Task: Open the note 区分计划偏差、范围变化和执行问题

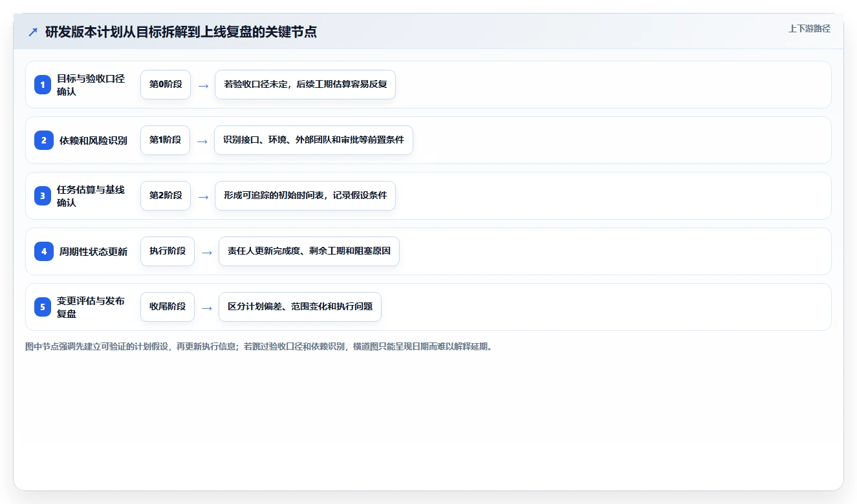Action: [x=300, y=307]
